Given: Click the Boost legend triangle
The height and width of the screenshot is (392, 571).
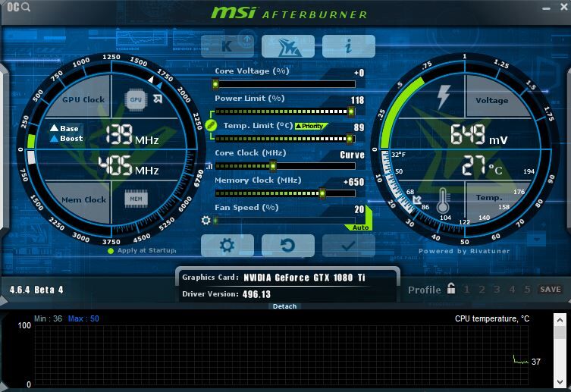Looking at the screenshot, I should tap(55, 138).
